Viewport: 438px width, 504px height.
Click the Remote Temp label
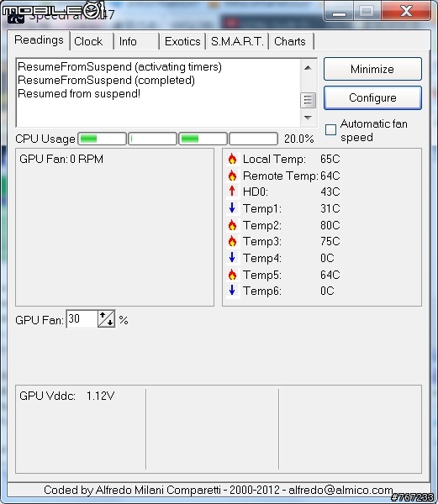coord(280,176)
